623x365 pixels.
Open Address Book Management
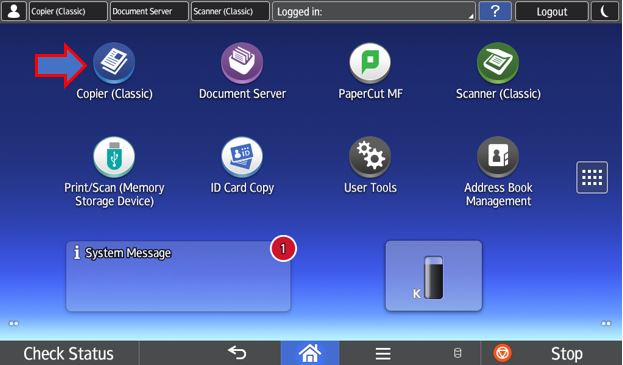498,157
